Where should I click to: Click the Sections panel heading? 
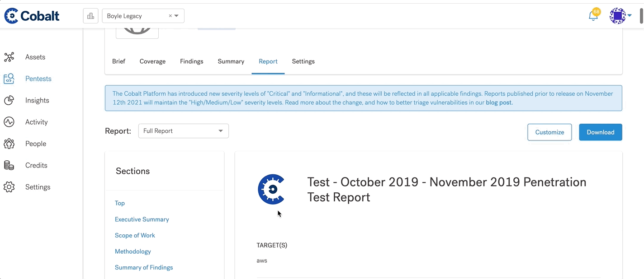pyautogui.click(x=133, y=171)
